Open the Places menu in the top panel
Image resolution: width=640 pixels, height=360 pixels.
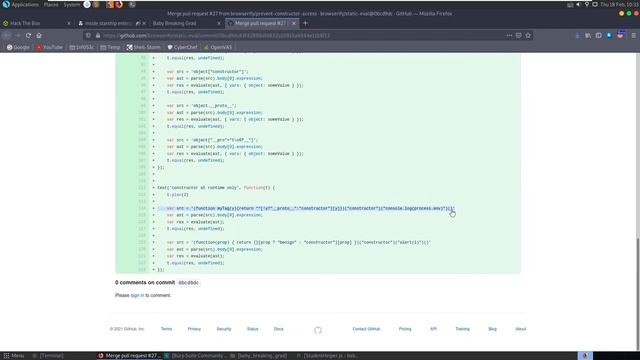[x=51, y=4]
